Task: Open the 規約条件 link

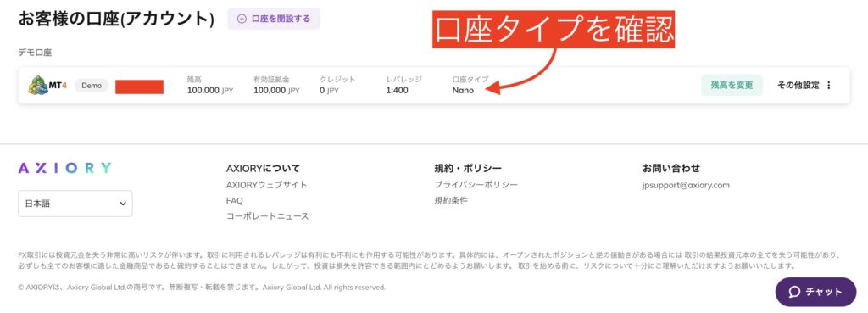Action: 451,200
